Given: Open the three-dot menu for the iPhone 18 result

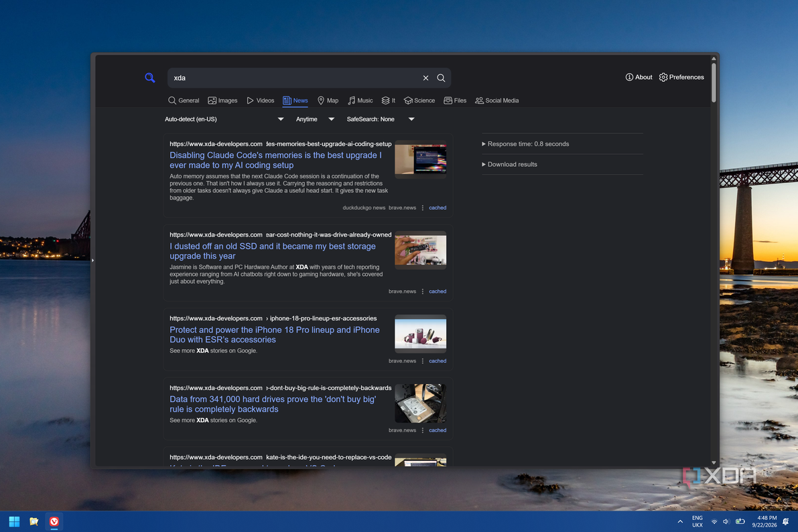Looking at the screenshot, I should click(422, 361).
